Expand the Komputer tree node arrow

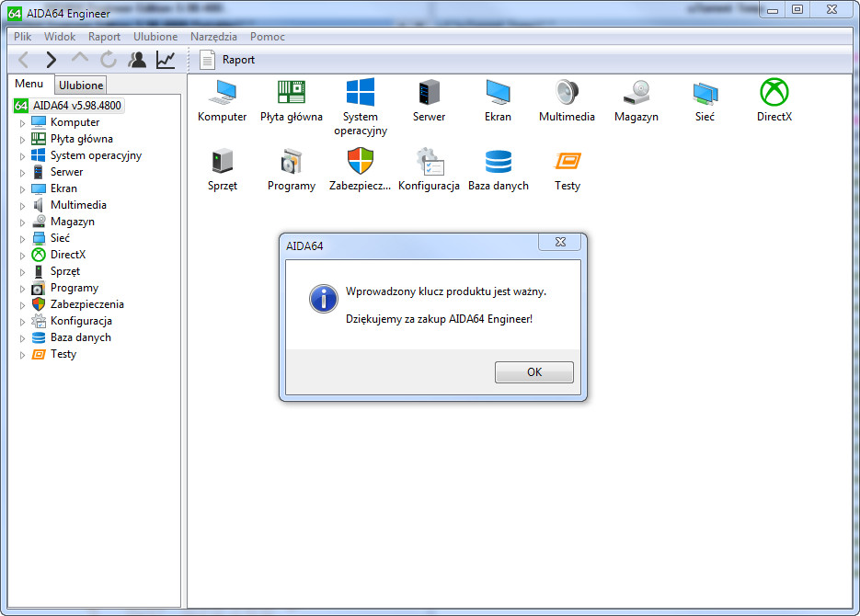[22, 123]
